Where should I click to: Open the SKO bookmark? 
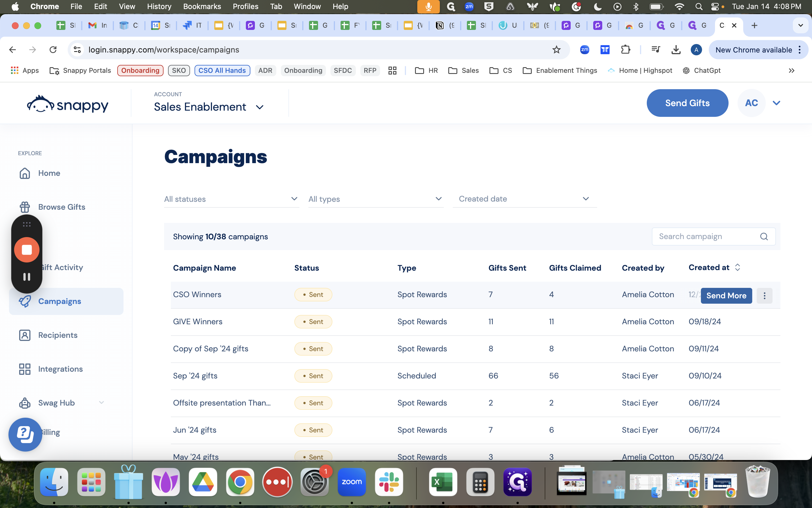tap(179, 71)
